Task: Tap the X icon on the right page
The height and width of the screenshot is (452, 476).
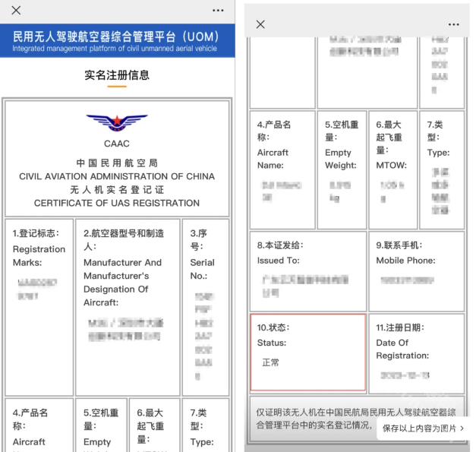Action: click(260, 24)
